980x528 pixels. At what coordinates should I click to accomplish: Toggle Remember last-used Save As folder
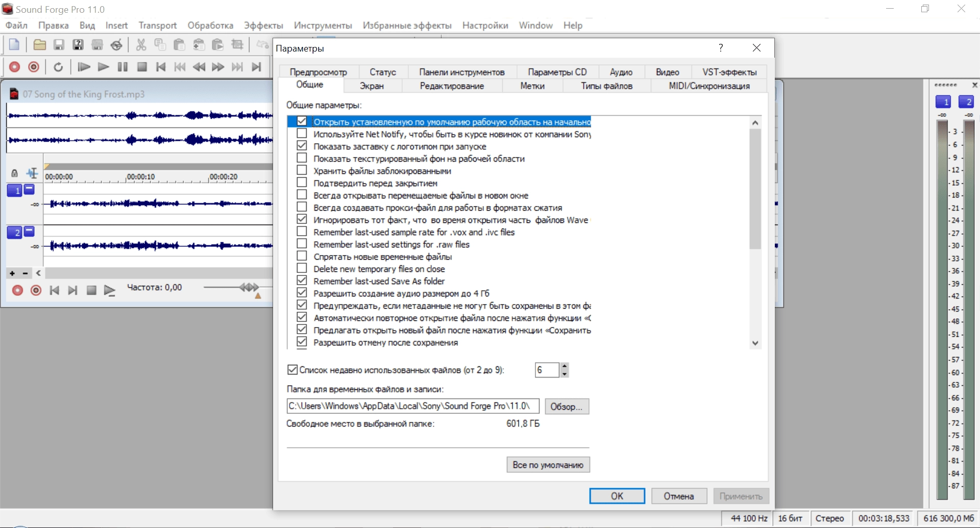(x=302, y=281)
